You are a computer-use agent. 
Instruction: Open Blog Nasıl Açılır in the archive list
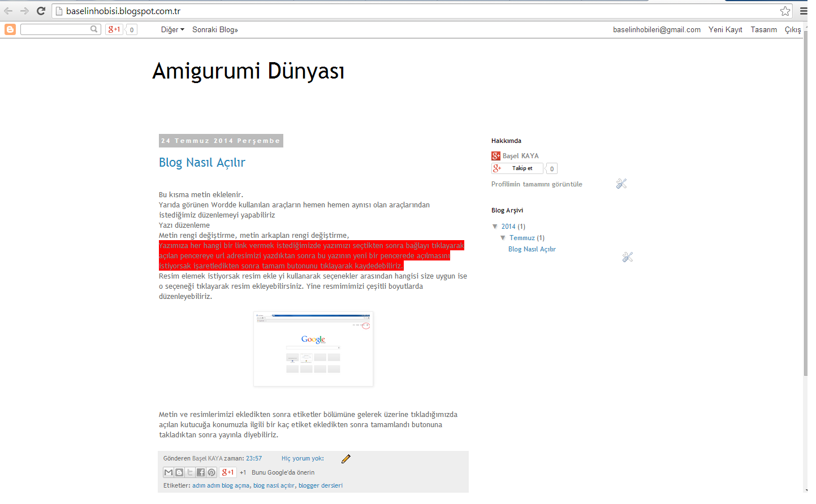532,249
